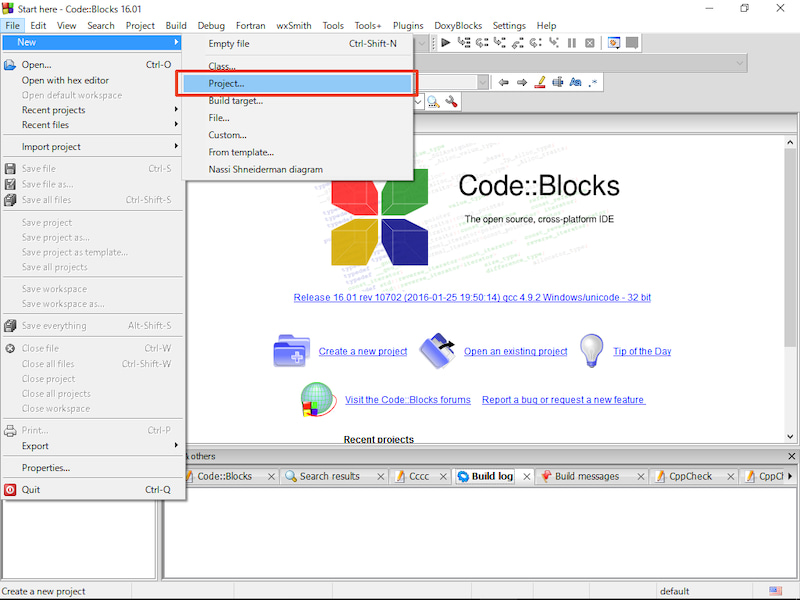Choose Nassi Shneiderman diagram entry
The image size is (800, 600).
point(297,169)
